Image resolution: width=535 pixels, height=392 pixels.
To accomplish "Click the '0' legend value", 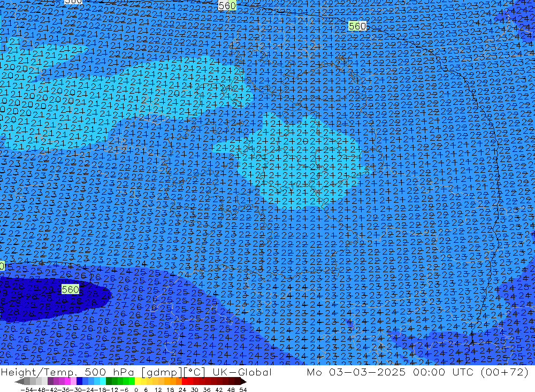I will point(136,390).
